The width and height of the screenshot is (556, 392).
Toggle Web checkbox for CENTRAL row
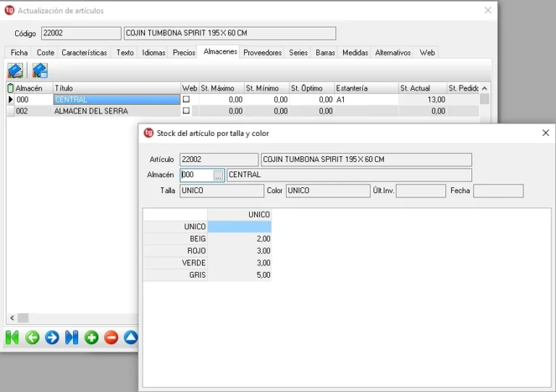186,100
